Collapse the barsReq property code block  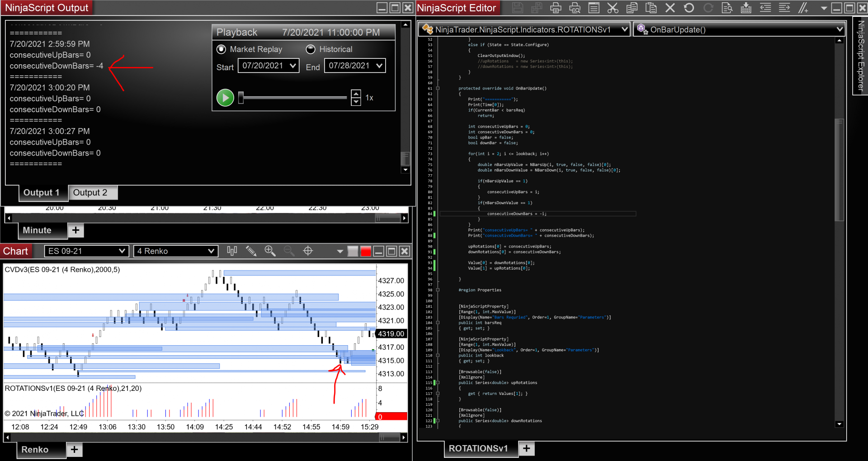(438, 323)
